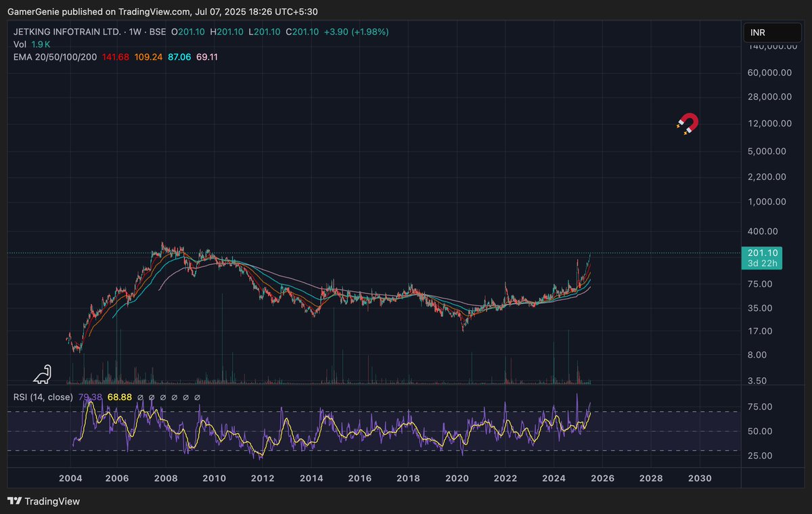Click the 2016 label on the time axis
The image size is (812, 514).
point(360,478)
